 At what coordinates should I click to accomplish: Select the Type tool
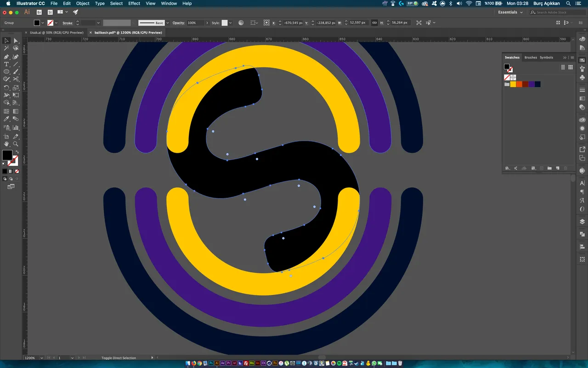(x=6, y=64)
